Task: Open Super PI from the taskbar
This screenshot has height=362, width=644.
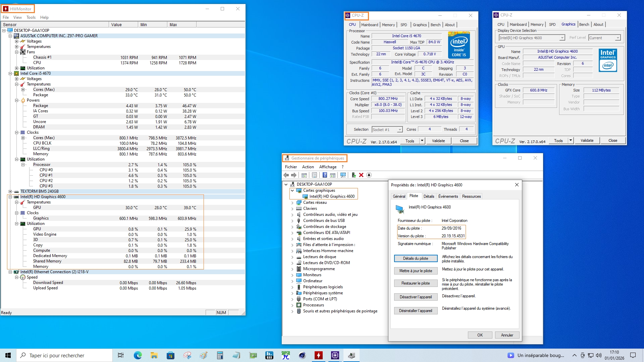Action: click(286, 355)
